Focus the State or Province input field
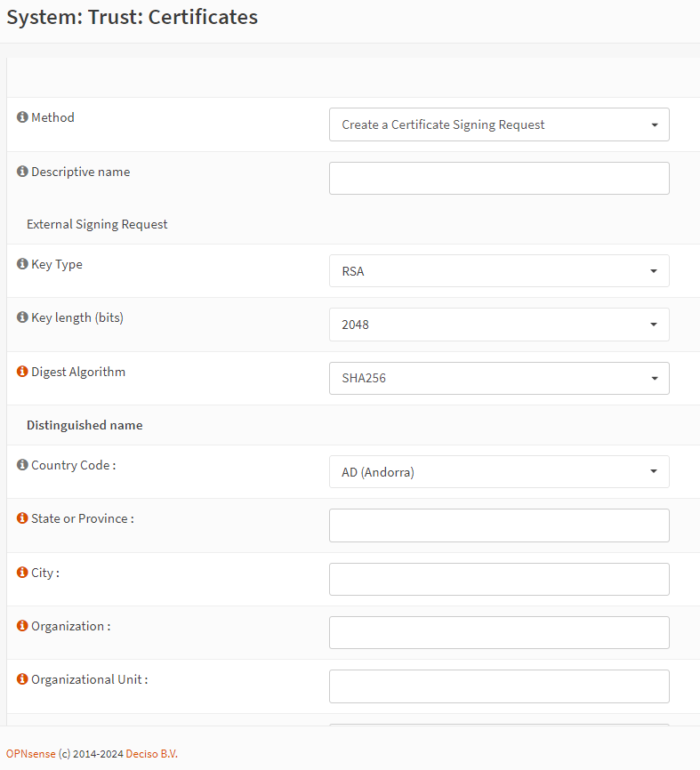This screenshot has height=770, width=700. [x=499, y=525]
